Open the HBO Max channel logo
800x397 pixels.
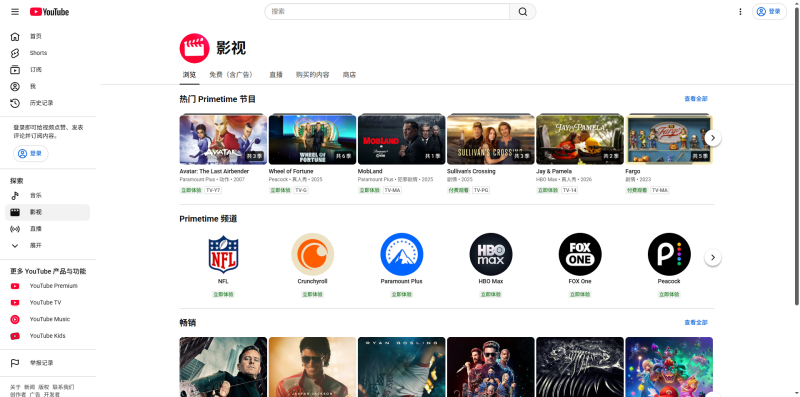(x=491, y=254)
